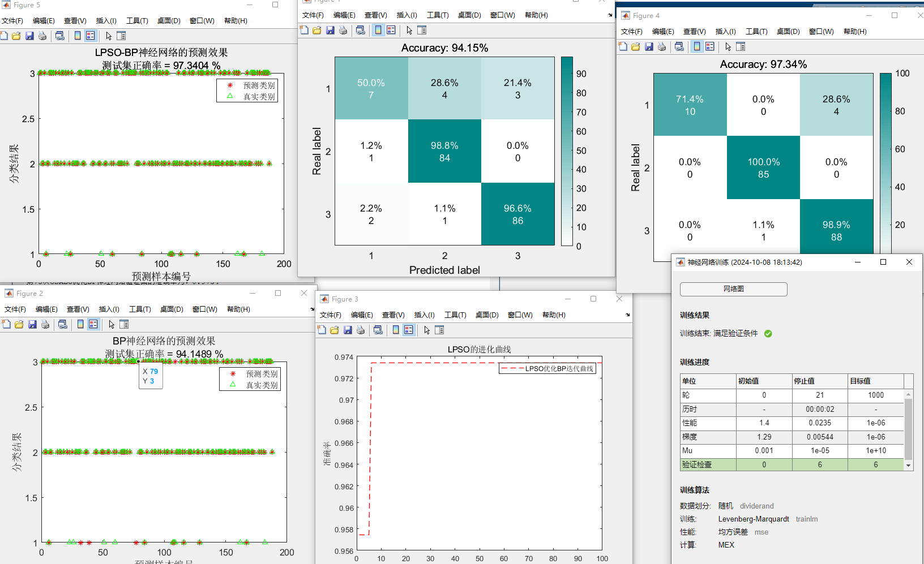This screenshot has height=564, width=924.
Task: Toggle Insert Legend in Figure 3 toolbar
Action: tap(409, 330)
